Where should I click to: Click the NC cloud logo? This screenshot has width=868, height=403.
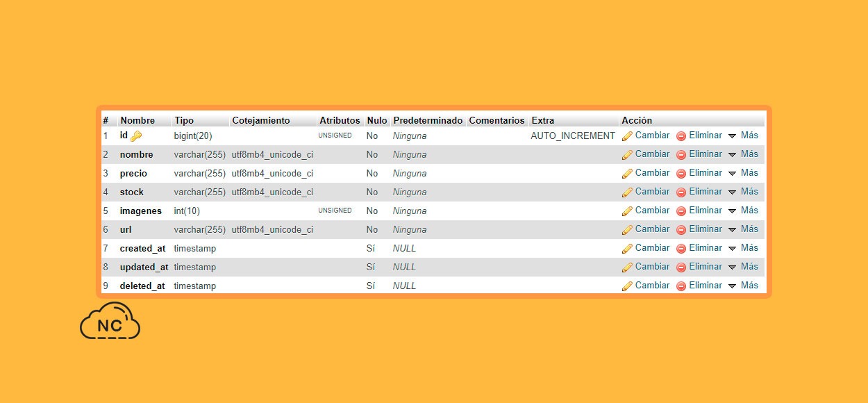[110, 321]
